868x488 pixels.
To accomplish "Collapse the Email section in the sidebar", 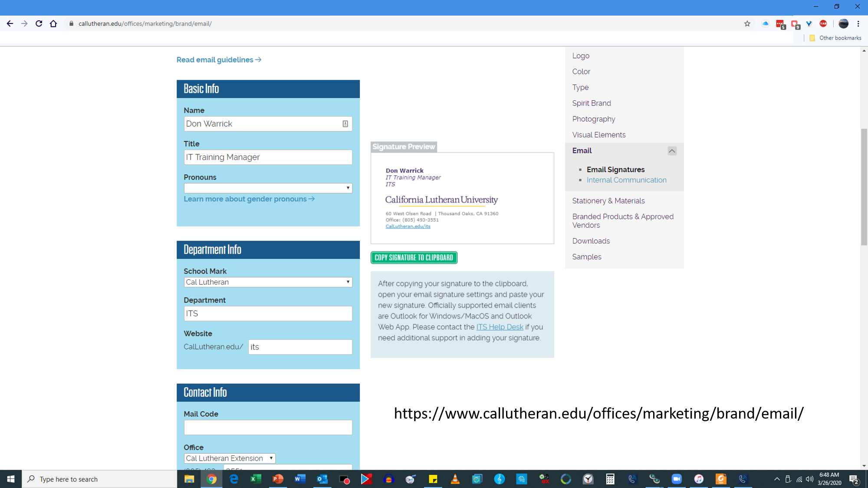I will pyautogui.click(x=671, y=151).
